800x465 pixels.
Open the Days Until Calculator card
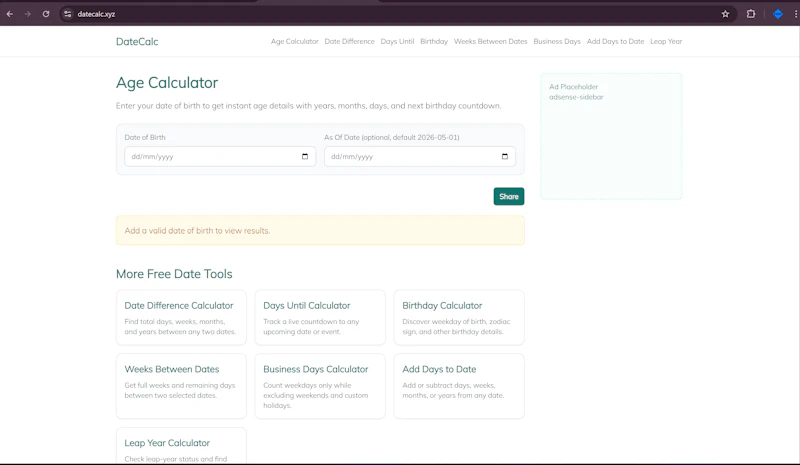click(x=320, y=317)
